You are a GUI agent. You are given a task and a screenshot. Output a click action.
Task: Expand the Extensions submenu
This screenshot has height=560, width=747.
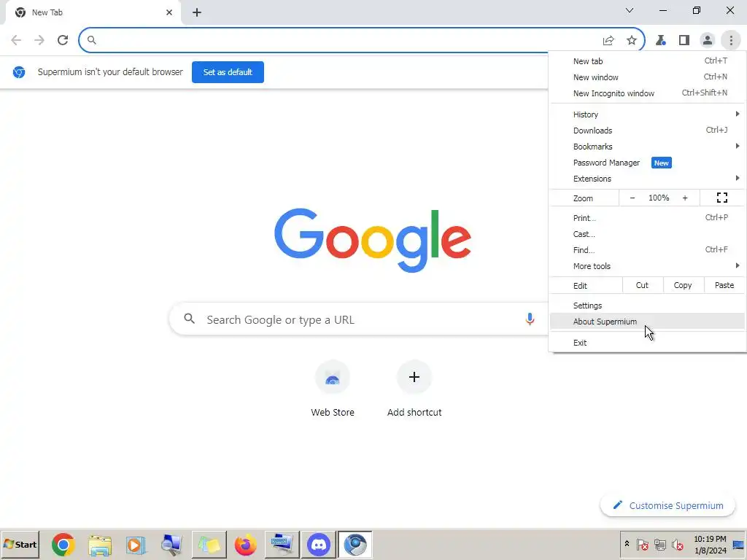coord(648,179)
